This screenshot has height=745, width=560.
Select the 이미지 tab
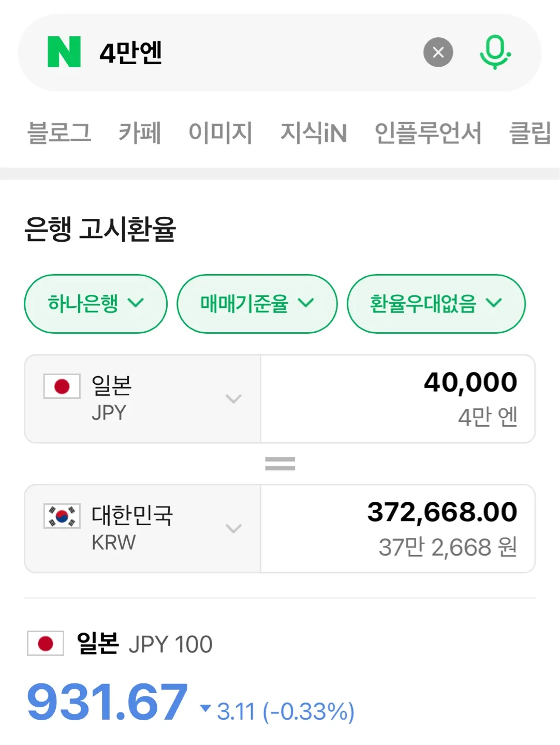(x=220, y=132)
